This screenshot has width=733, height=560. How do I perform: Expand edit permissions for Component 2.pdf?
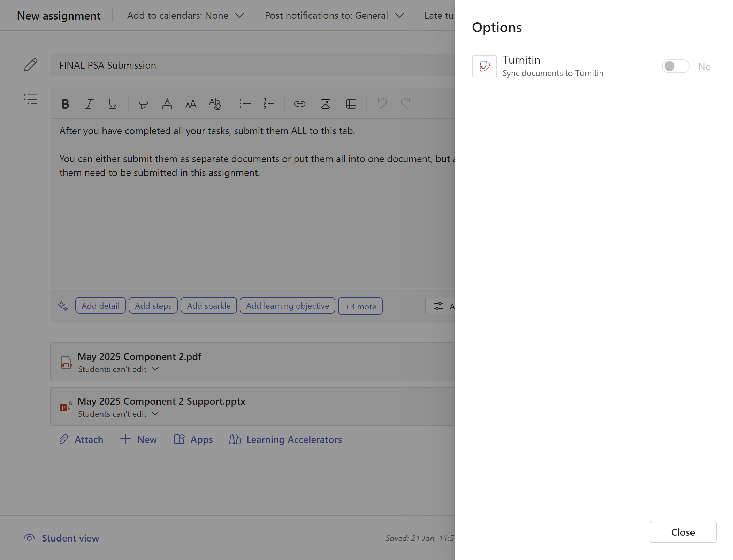(x=119, y=369)
